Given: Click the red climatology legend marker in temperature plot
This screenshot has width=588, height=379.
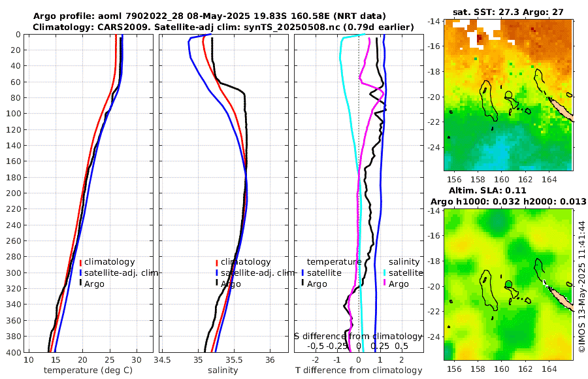Looking at the screenshot, I should [x=80, y=262].
